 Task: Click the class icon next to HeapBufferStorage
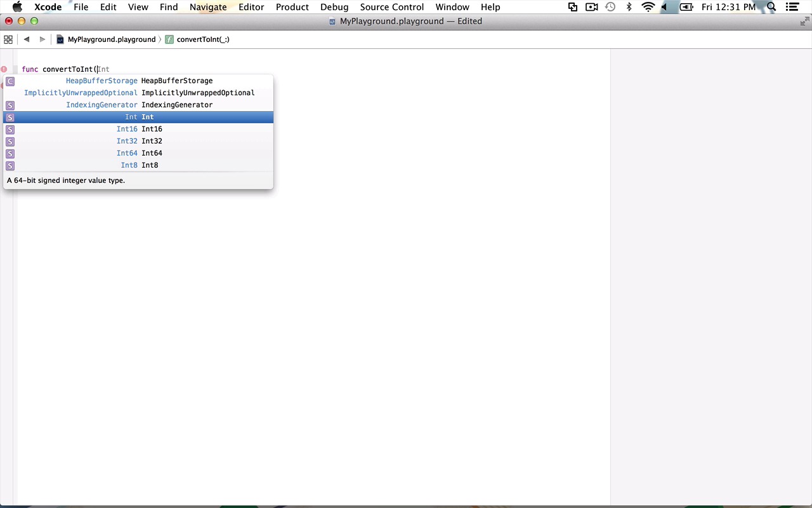point(10,81)
